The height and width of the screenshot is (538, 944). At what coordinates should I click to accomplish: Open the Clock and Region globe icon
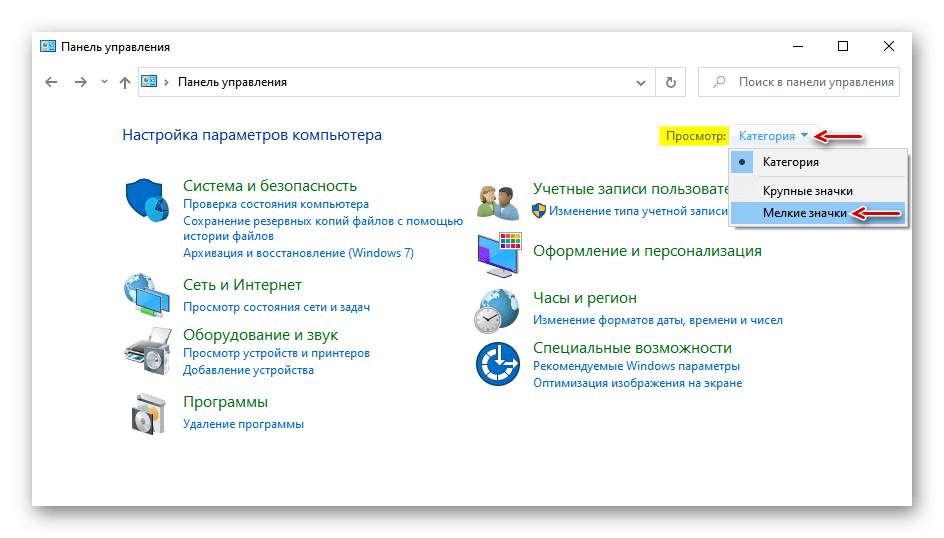(x=497, y=311)
